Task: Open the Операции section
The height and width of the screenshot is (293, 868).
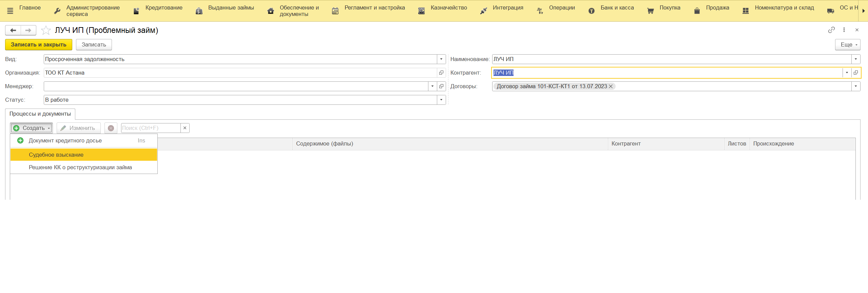Action: coord(556,11)
